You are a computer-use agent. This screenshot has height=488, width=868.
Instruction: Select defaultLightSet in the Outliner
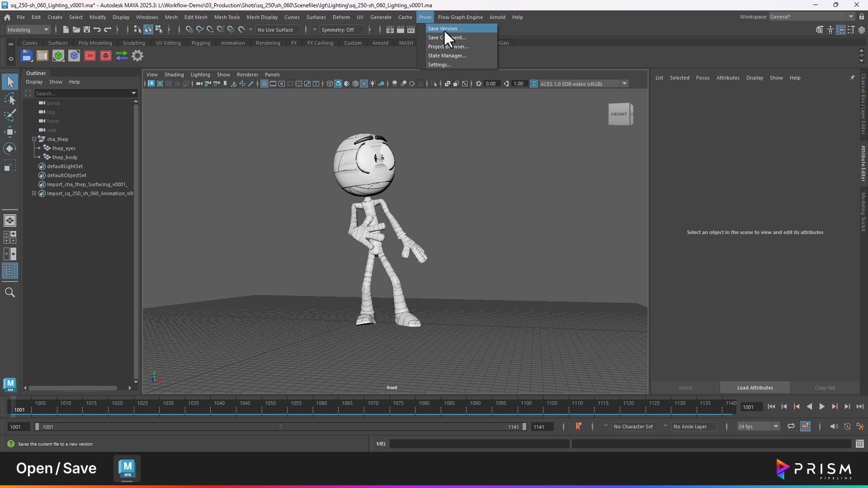pyautogui.click(x=65, y=166)
